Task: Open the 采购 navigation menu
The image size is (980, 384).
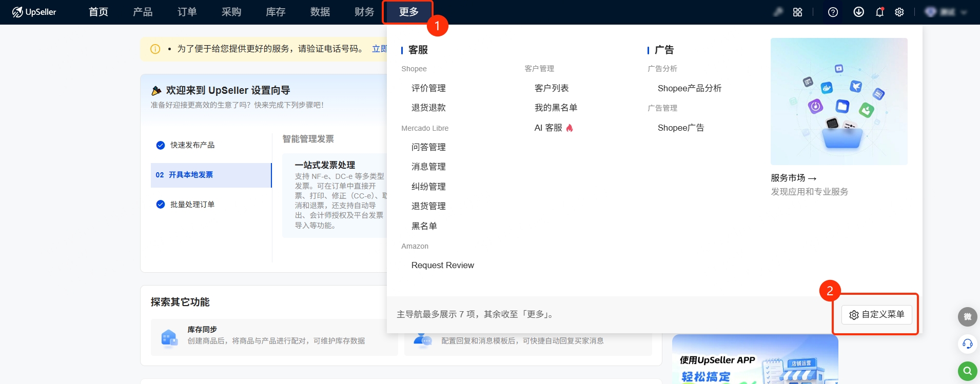Action: pos(231,12)
